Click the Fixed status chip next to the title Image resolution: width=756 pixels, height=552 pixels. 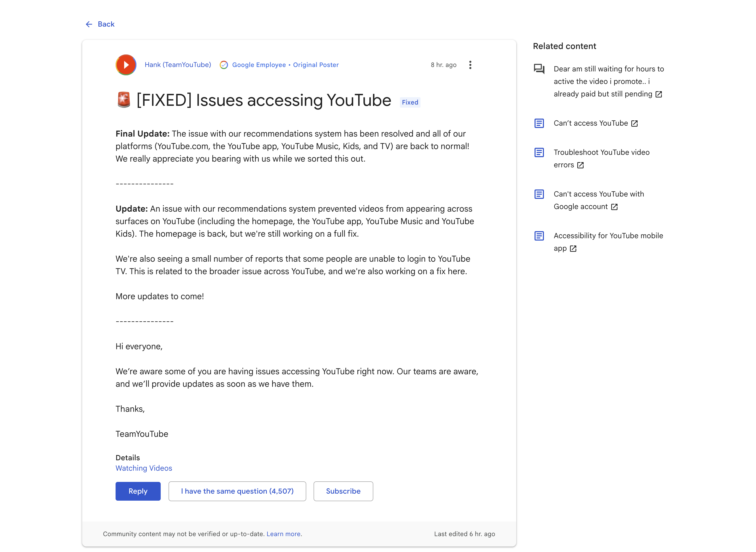click(x=410, y=102)
